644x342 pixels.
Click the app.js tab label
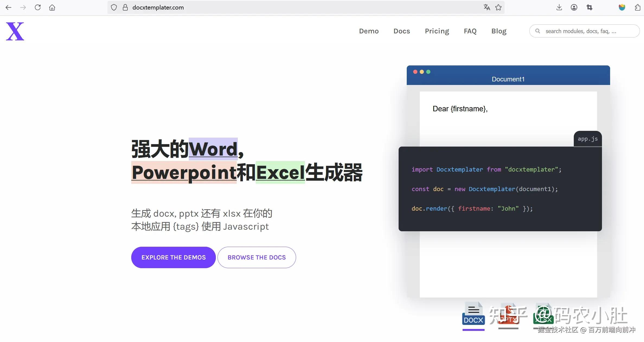588,139
